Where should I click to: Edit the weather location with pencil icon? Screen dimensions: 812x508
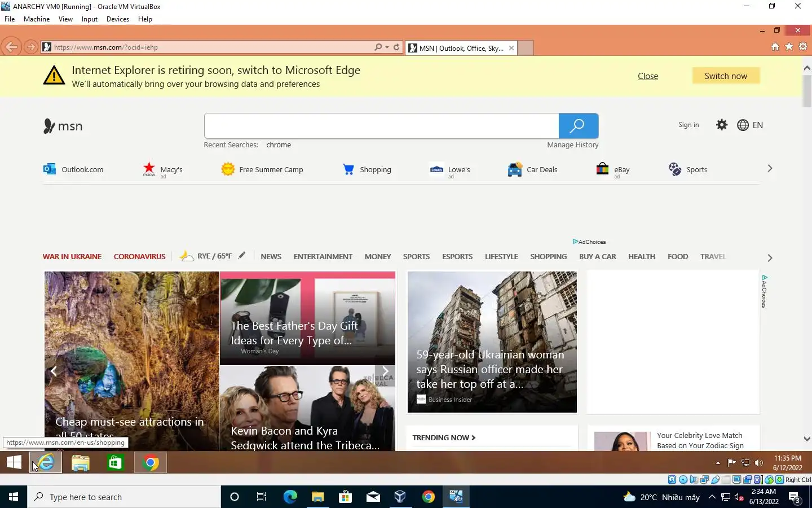click(242, 255)
